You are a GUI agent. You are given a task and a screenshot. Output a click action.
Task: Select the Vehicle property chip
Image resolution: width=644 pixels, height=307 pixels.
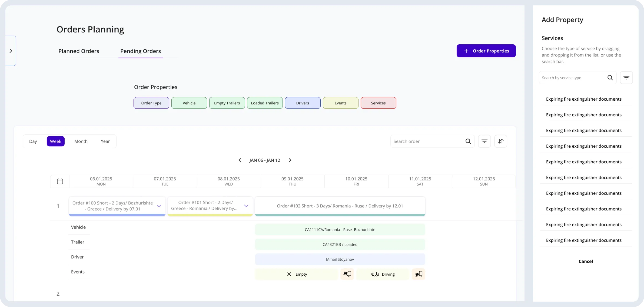click(x=189, y=103)
